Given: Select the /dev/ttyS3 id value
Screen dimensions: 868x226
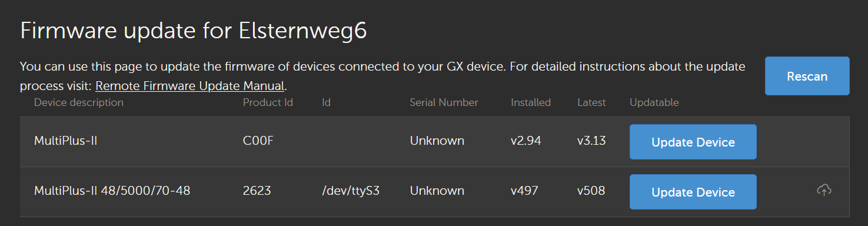Looking at the screenshot, I should 351,191.
